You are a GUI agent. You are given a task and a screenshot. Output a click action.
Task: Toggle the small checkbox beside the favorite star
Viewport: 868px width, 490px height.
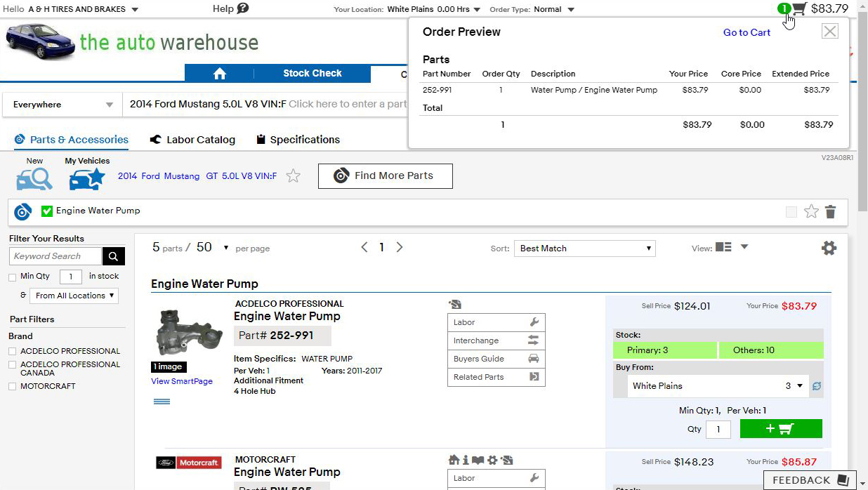coord(791,212)
